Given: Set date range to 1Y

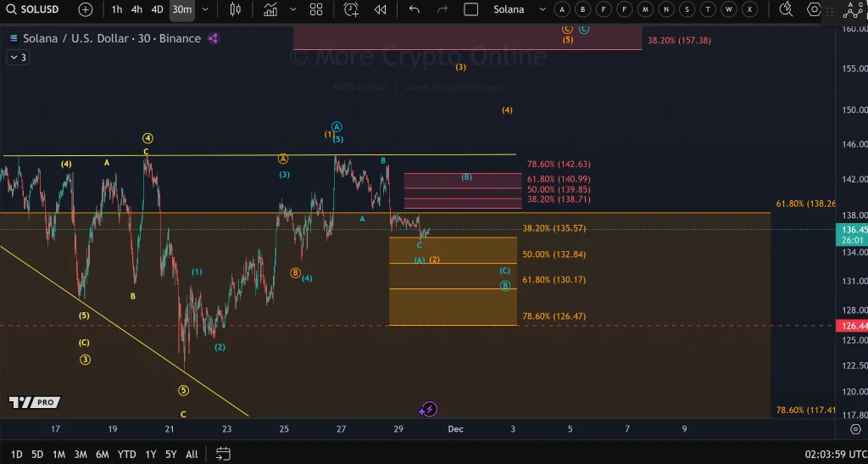Looking at the screenshot, I should click(x=151, y=454).
